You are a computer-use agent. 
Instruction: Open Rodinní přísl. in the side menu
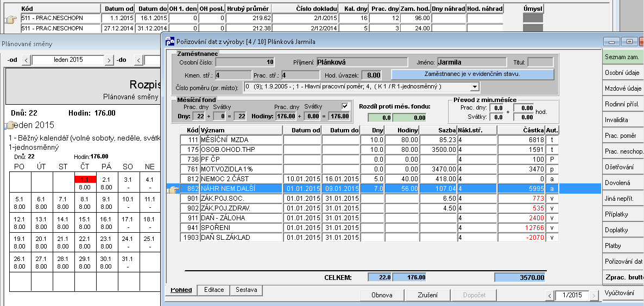pyautogui.click(x=623, y=104)
